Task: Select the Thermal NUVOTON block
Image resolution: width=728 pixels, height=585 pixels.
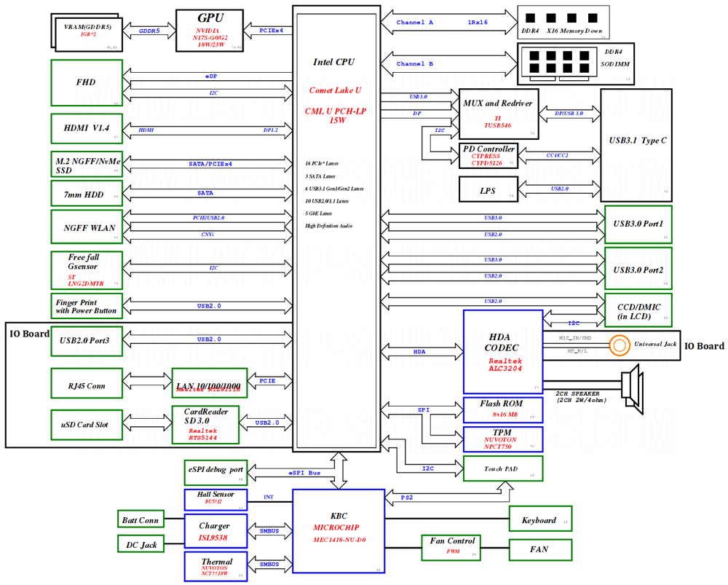Action: pyautogui.click(x=215, y=566)
